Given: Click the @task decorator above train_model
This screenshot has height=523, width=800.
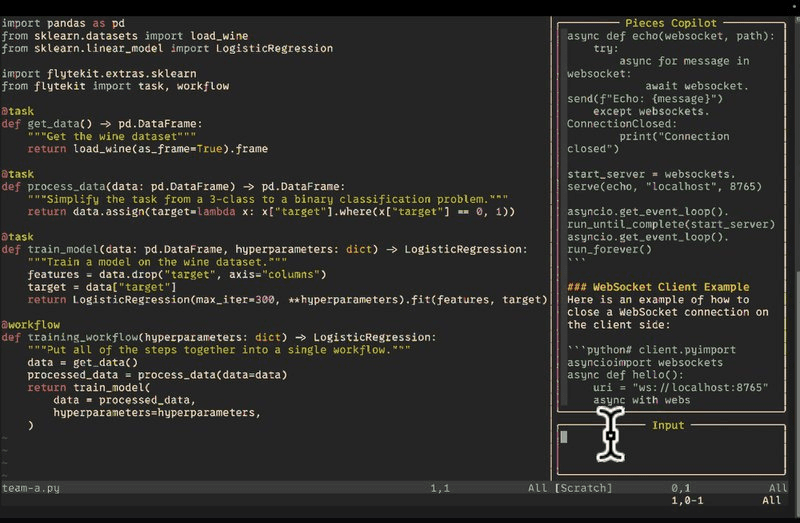Looking at the screenshot, I should [18, 236].
